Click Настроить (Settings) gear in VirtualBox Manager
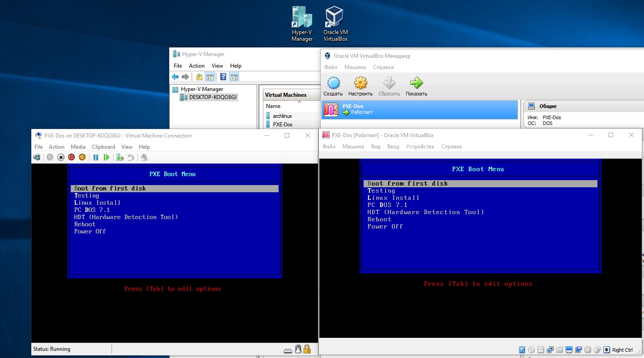Image resolution: width=644 pixels, height=358 pixels. click(361, 86)
